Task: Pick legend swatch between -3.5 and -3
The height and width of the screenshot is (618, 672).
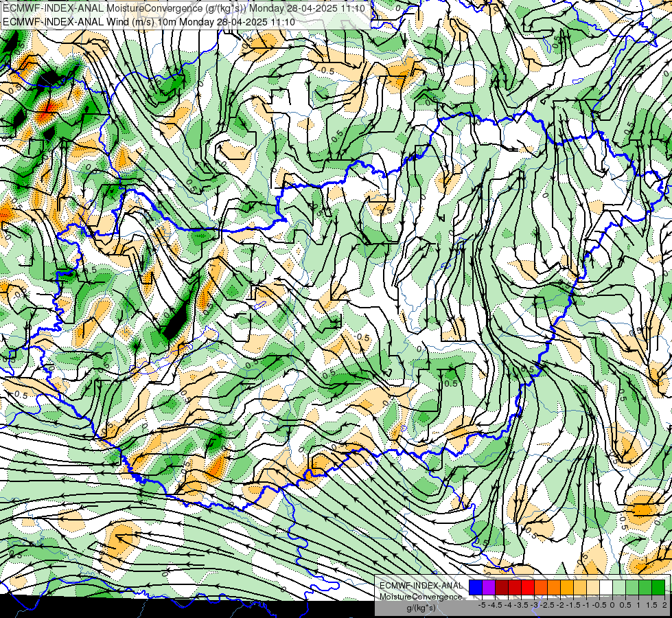Action: (528, 588)
